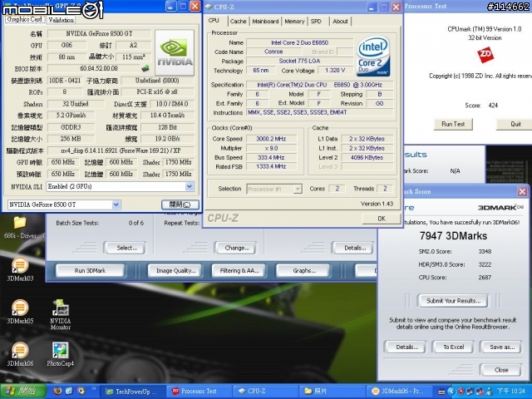
Task: Open Internet Explorer from the quick launch bar
Action: (69, 391)
